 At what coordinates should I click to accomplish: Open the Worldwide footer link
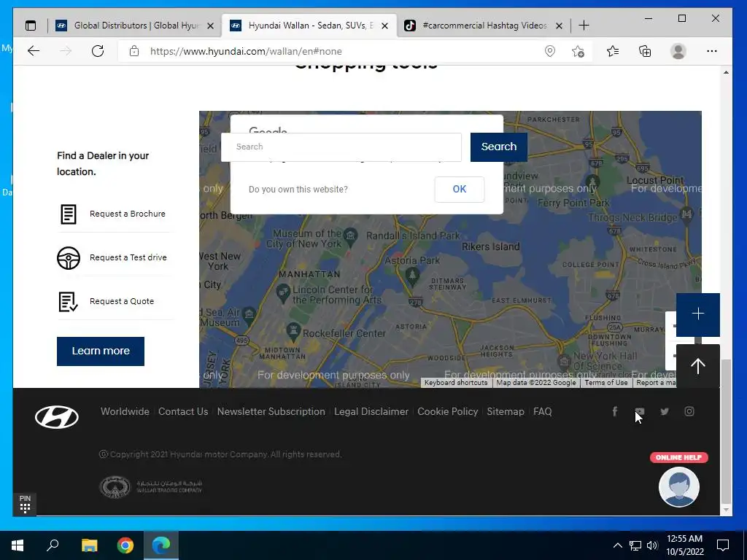click(x=125, y=411)
